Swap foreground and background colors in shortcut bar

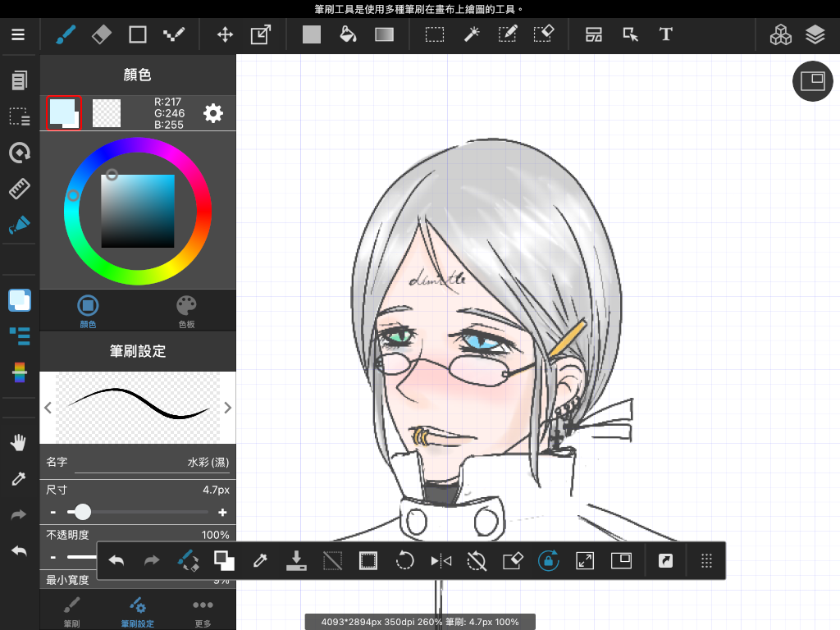[224, 561]
